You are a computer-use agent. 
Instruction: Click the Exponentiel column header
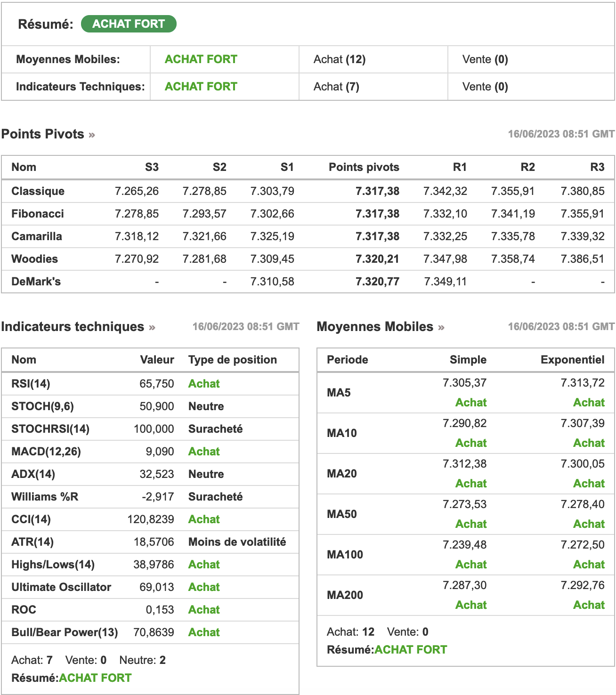573,360
